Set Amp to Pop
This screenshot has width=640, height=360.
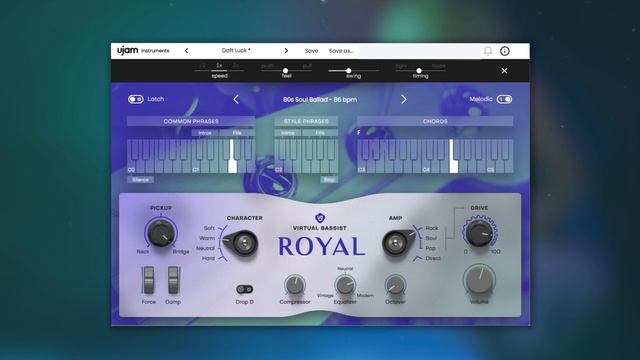point(430,248)
